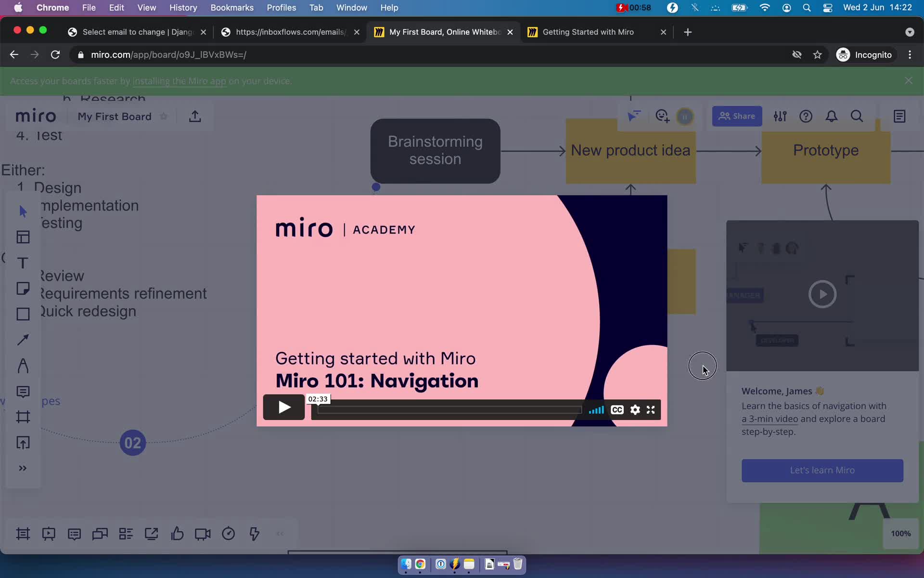
Task: Open voting thumbs-up tool
Action: pyautogui.click(x=177, y=534)
